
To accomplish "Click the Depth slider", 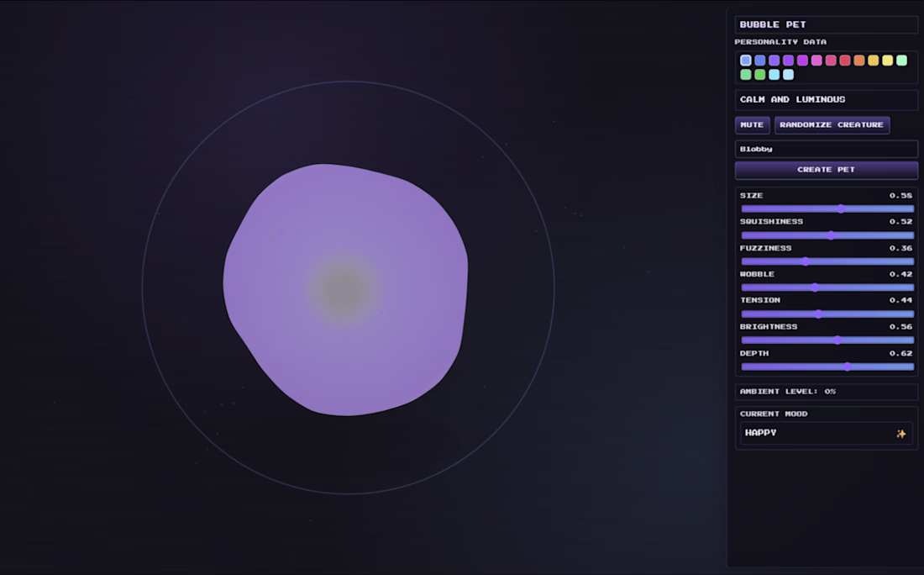I will pyautogui.click(x=827, y=367).
